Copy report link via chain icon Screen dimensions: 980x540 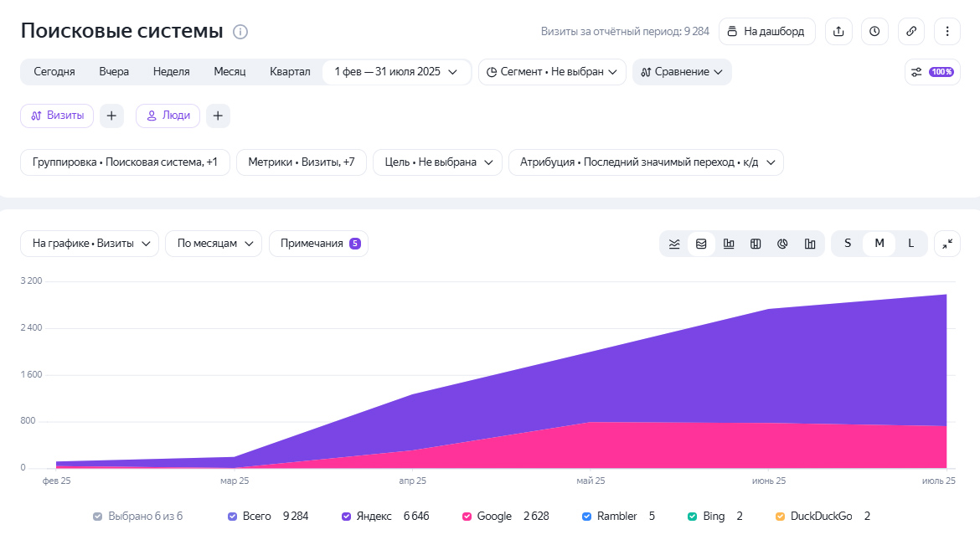[911, 31]
